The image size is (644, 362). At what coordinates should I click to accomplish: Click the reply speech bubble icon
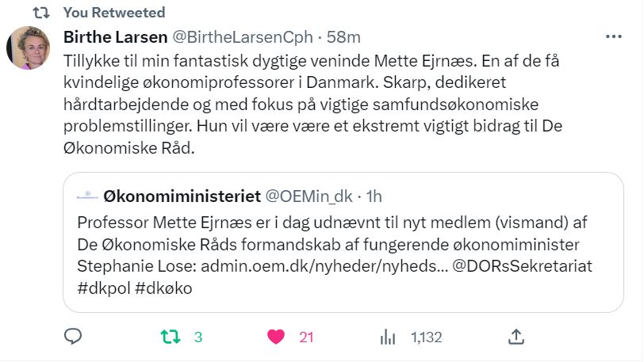point(73,337)
